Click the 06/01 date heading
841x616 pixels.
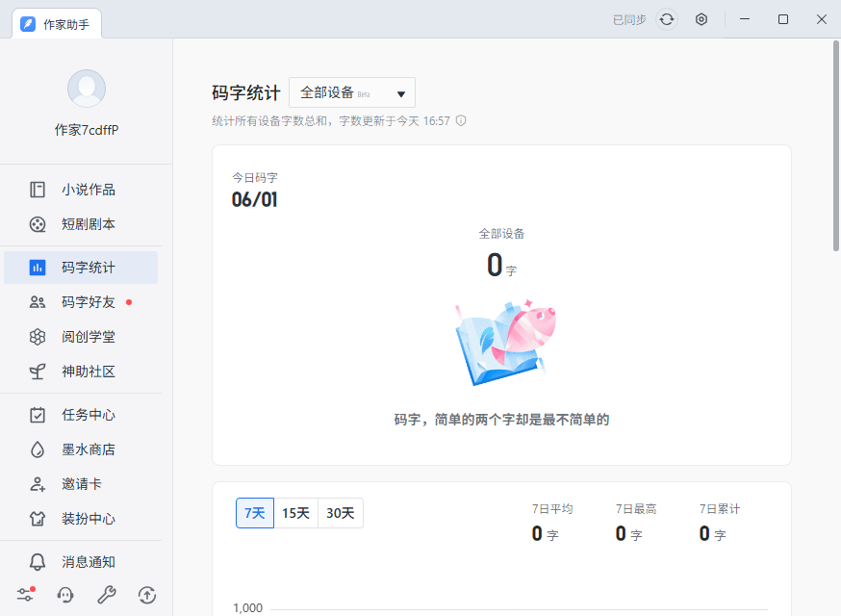pos(255,199)
